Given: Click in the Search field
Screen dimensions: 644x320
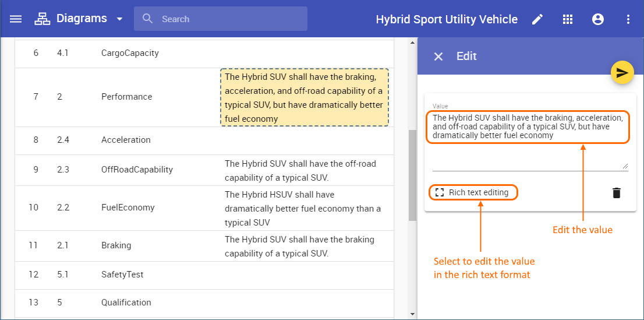Looking at the screenshot, I should tap(227, 19).
